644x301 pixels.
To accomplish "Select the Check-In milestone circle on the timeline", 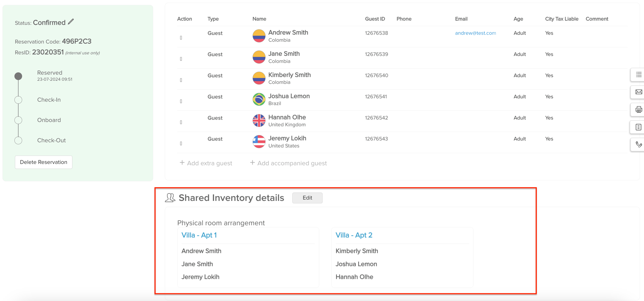I will [18, 100].
